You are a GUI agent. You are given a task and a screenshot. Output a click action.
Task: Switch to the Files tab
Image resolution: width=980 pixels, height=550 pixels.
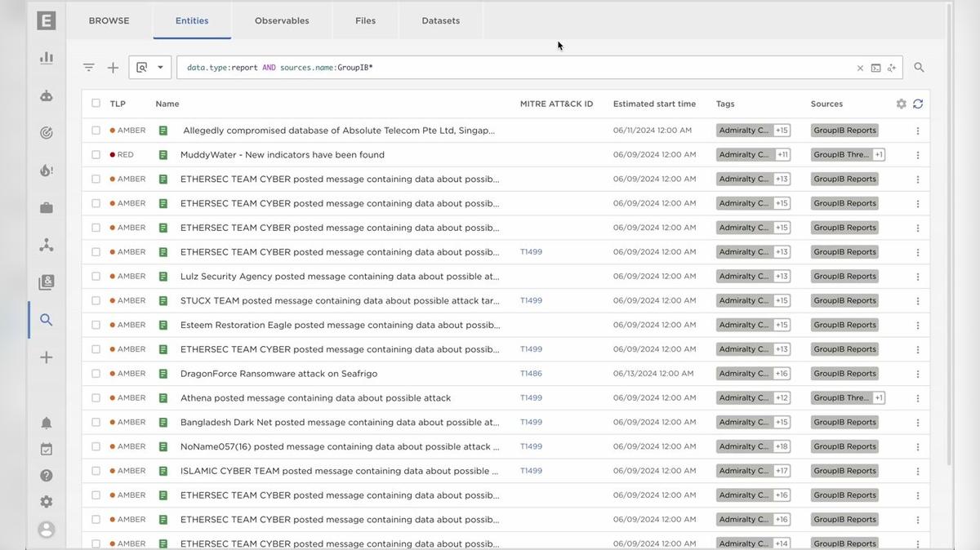tap(365, 20)
